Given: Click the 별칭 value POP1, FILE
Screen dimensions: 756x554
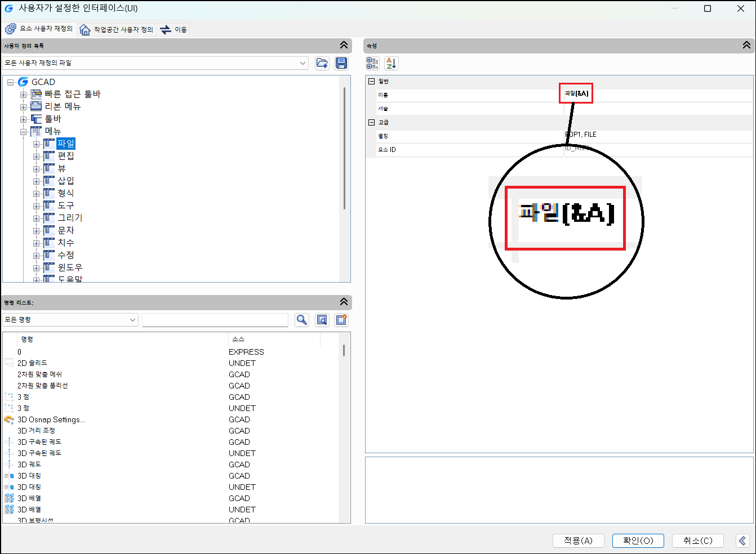Looking at the screenshot, I should [x=581, y=135].
